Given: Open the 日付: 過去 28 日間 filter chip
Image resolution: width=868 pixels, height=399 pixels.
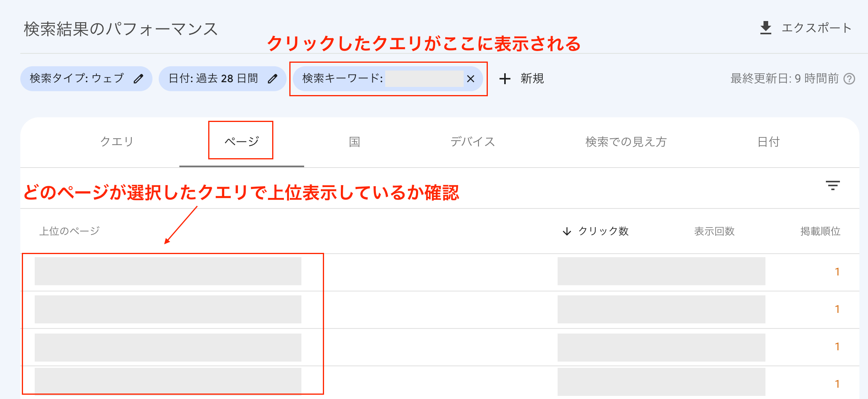Looking at the screenshot, I should 223,79.
